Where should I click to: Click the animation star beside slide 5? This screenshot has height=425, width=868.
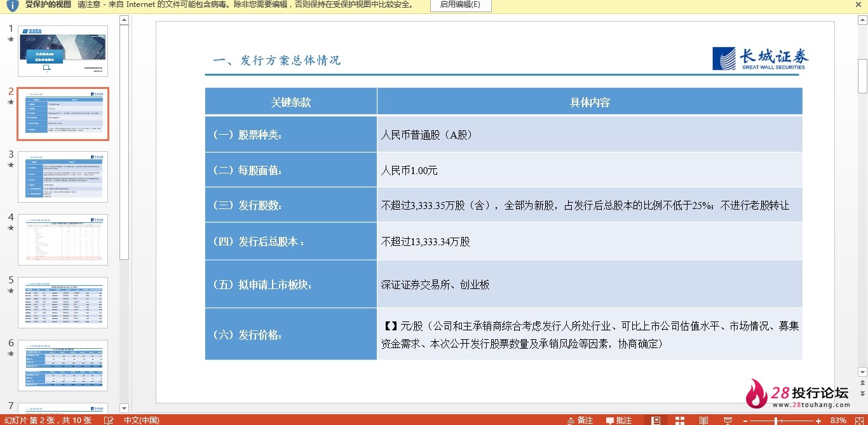pyautogui.click(x=10, y=291)
